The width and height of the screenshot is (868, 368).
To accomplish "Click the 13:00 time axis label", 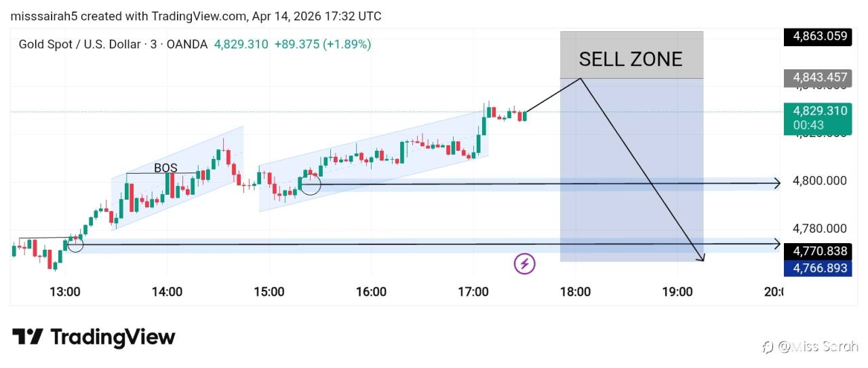I will pos(65,292).
